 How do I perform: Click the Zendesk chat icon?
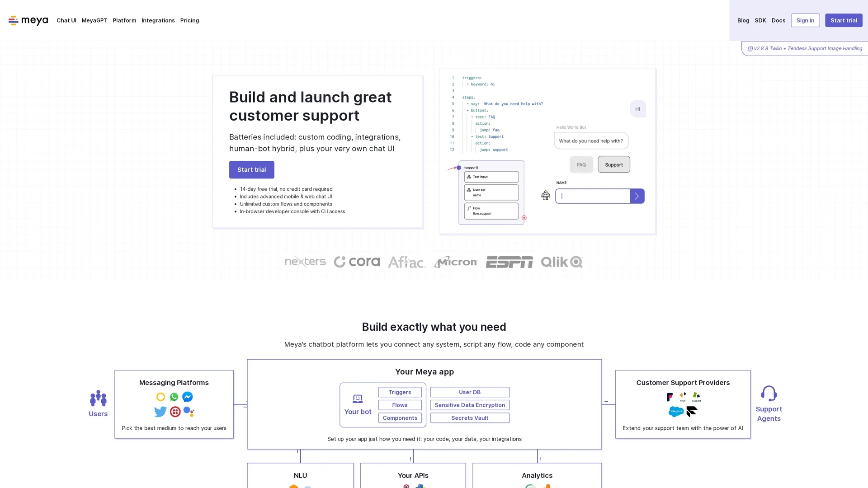[683, 397]
